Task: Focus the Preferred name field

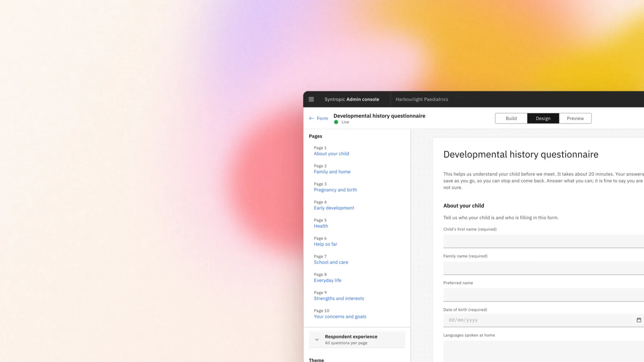Action: [x=544, y=295]
